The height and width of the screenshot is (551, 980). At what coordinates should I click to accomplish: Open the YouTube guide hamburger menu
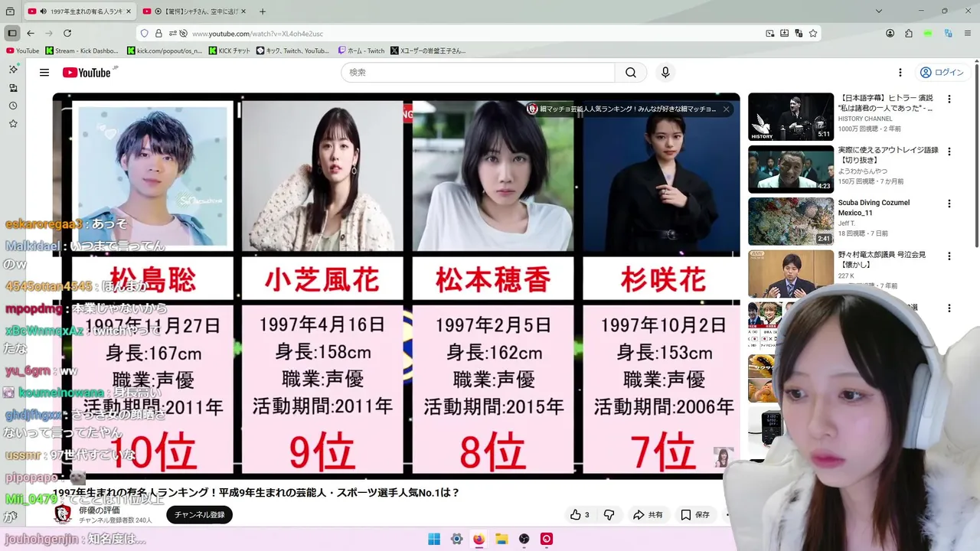(x=44, y=73)
